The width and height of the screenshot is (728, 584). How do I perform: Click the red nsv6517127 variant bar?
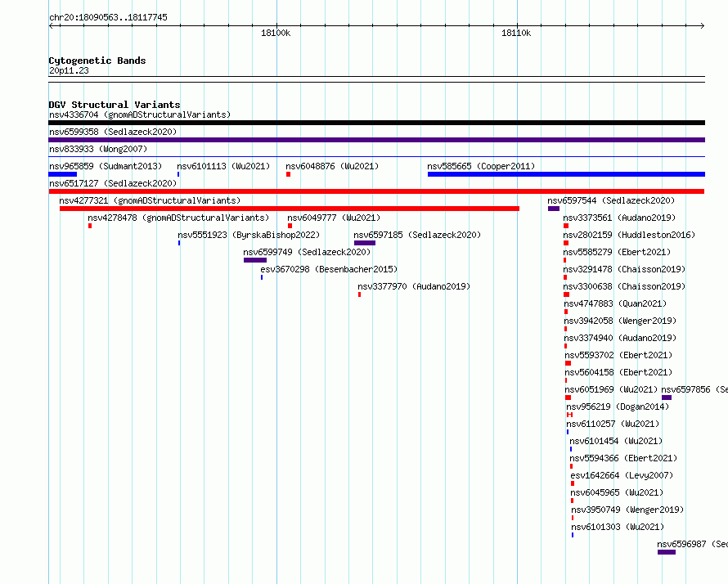pos(376,191)
